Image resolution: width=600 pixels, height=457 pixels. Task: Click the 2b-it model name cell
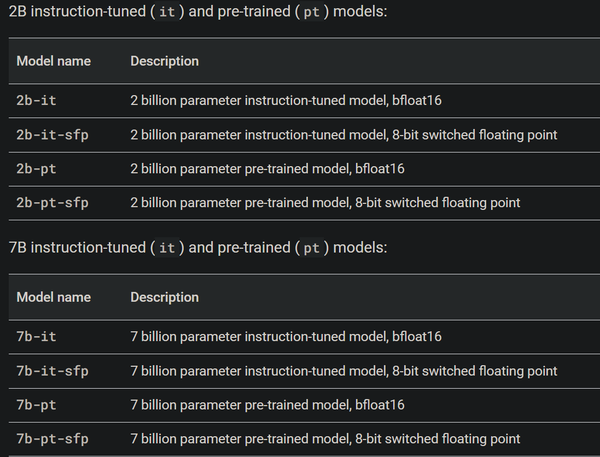(x=36, y=101)
